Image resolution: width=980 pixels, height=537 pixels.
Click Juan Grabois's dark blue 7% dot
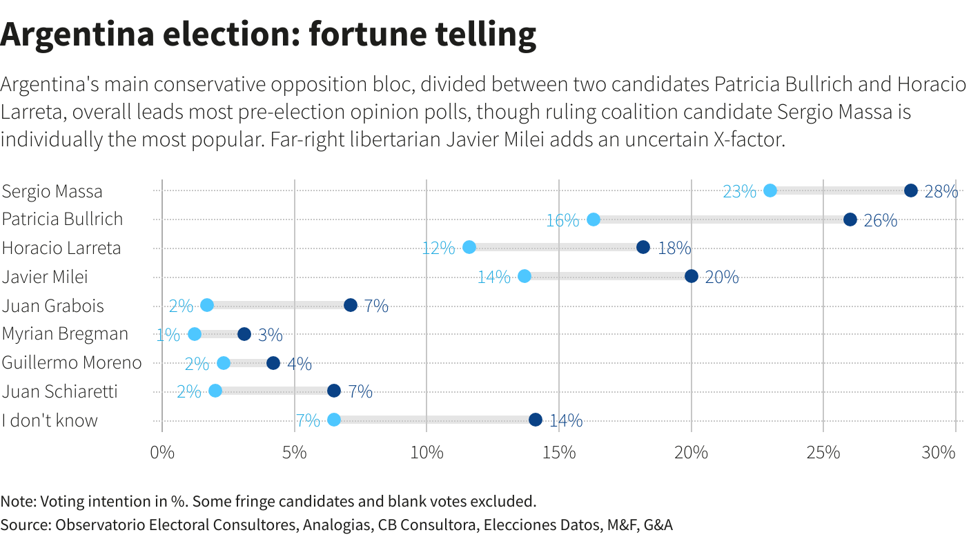(351, 305)
